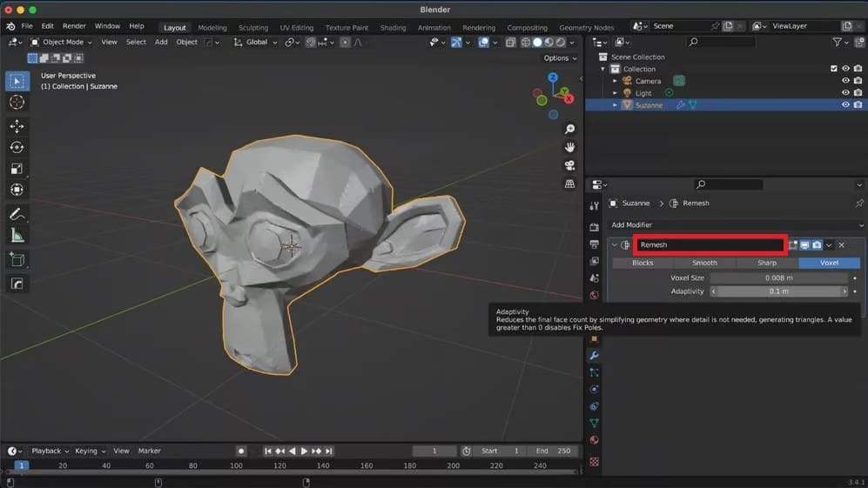Hide Suzanne with its eye icon

846,104
